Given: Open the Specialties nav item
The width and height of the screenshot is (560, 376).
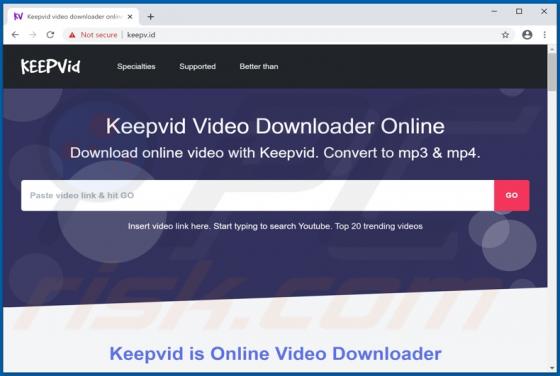Looking at the screenshot, I should tap(136, 66).
